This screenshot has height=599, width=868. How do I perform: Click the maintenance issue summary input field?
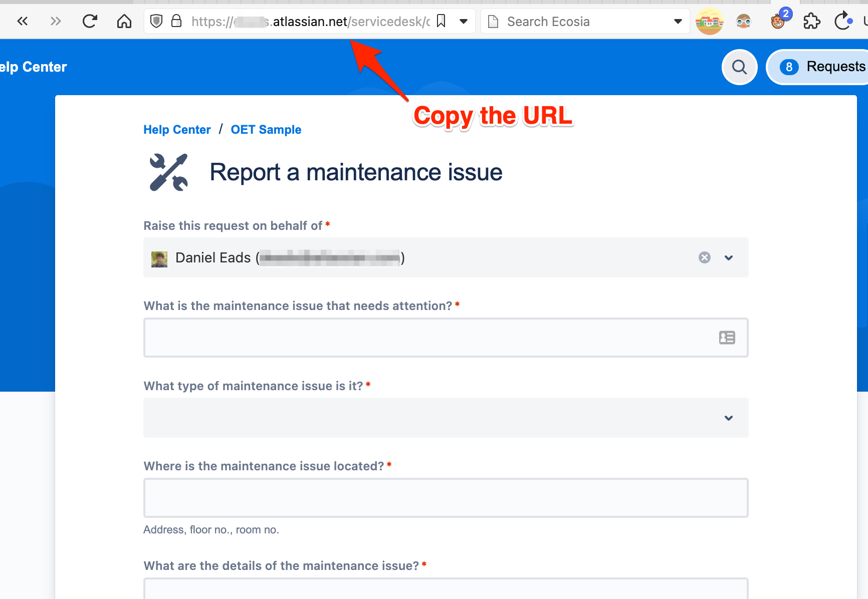click(x=446, y=338)
